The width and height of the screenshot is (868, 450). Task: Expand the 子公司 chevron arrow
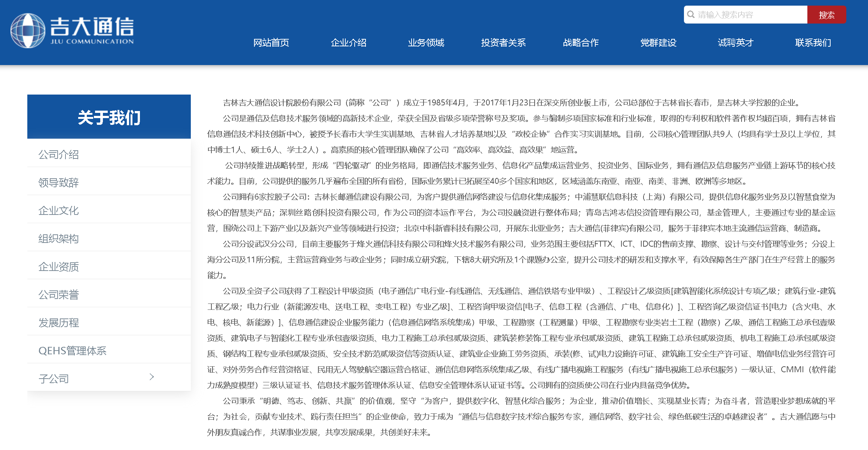(x=152, y=377)
